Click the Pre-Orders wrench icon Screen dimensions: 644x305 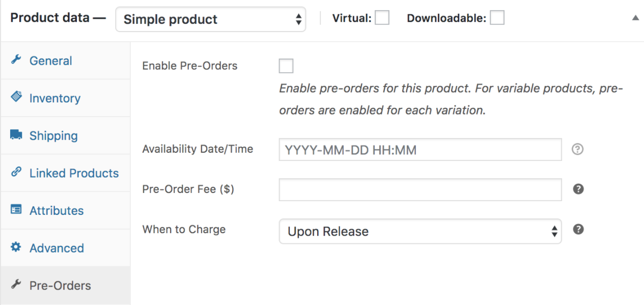point(16,285)
